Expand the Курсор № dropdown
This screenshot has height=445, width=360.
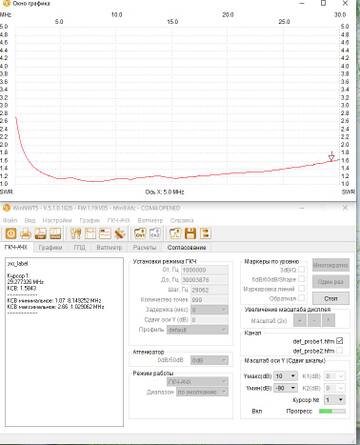(x=334, y=400)
